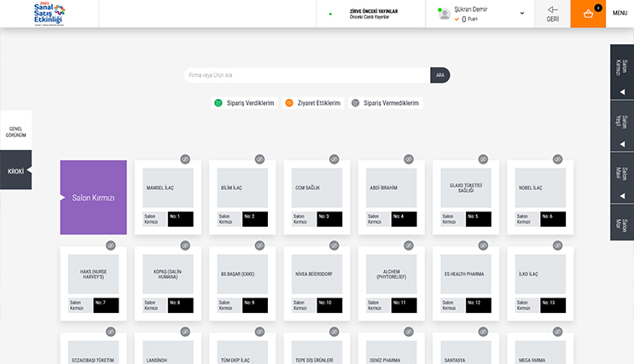Image resolution: width=634 pixels, height=364 pixels.
Task: Toggle status icon on Glaxo Tüketici Sağlığı card
Action: click(x=483, y=159)
